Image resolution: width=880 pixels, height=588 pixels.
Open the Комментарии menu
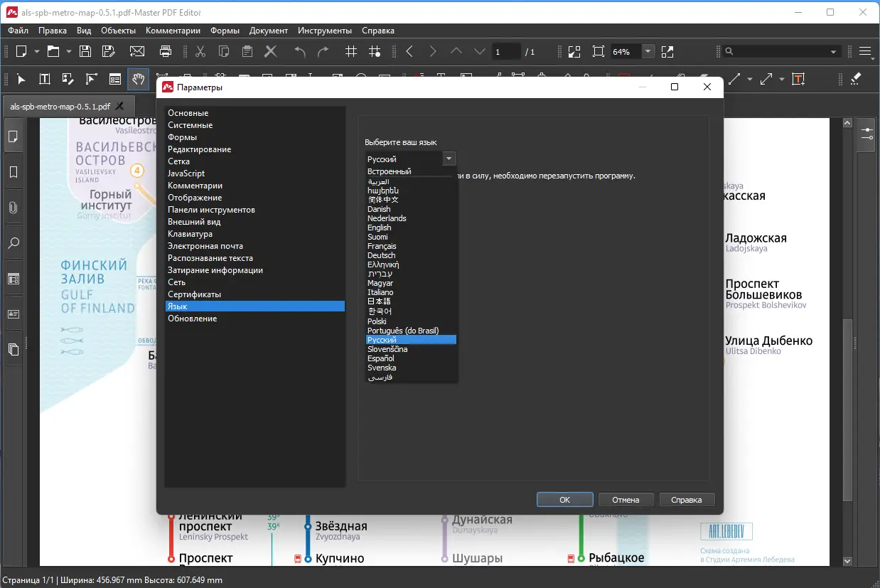click(x=173, y=31)
